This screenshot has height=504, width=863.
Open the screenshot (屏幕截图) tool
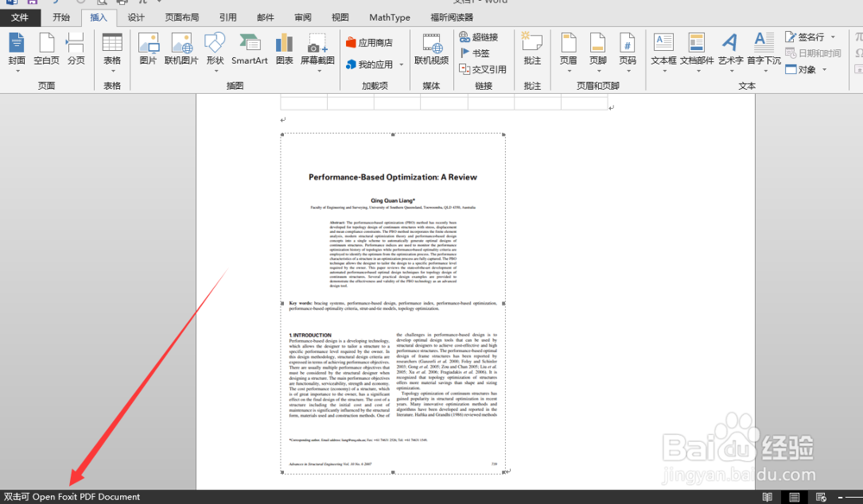pyautogui.click(x=318, y=52)
